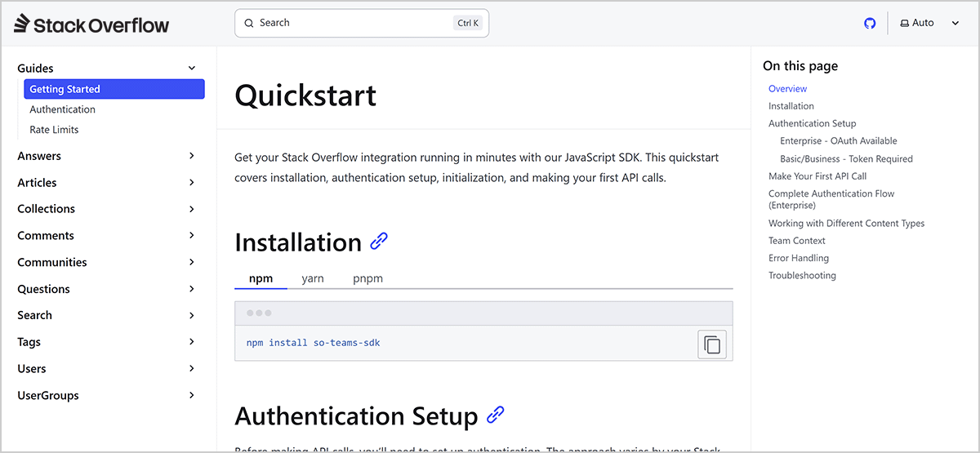Image resolution: width=980 pixels, height=453 pixels.
Task: Switch to the yarn tab
Action: click(x=313, y=278)
